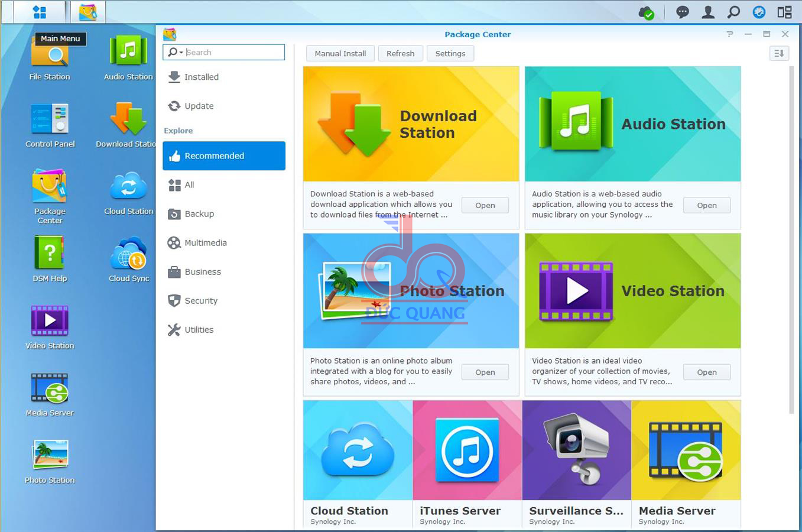Click the Manual Install button
The height and width of the screenshot is (532, 802).
340,53
